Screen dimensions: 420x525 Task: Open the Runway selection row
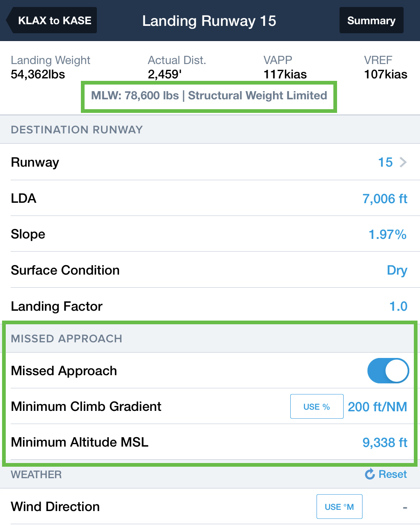click(x=210, y=162)
